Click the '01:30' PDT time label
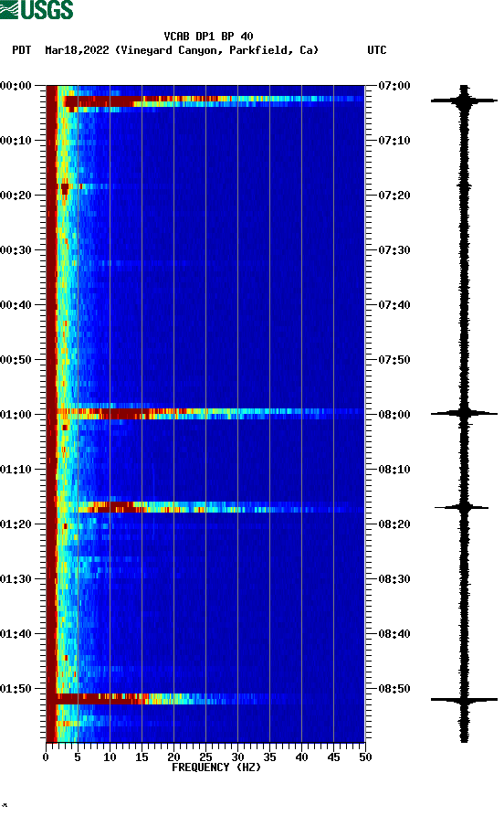Image resolution: width=504 pixels, height=815 pixels. click(16, 579)
